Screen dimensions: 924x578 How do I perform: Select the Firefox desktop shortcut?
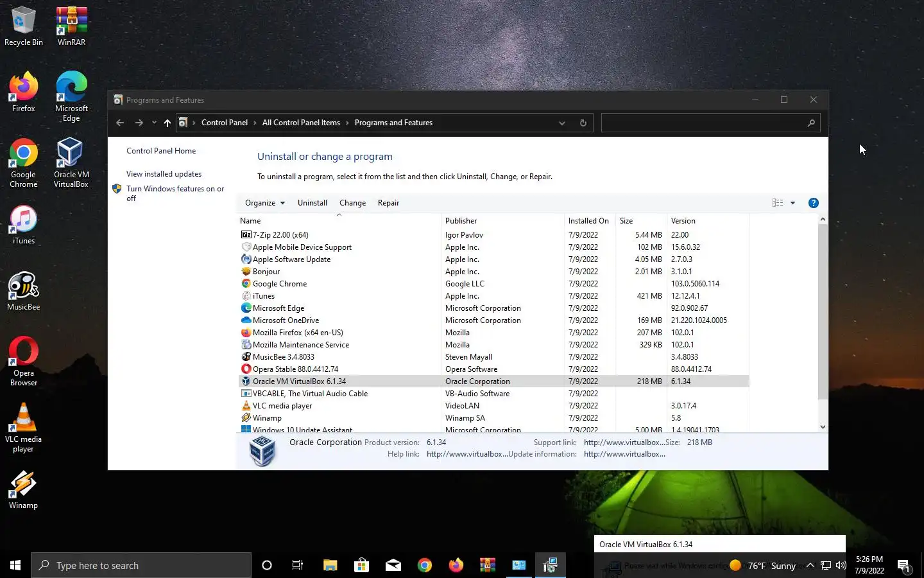[x=24, y=93]
